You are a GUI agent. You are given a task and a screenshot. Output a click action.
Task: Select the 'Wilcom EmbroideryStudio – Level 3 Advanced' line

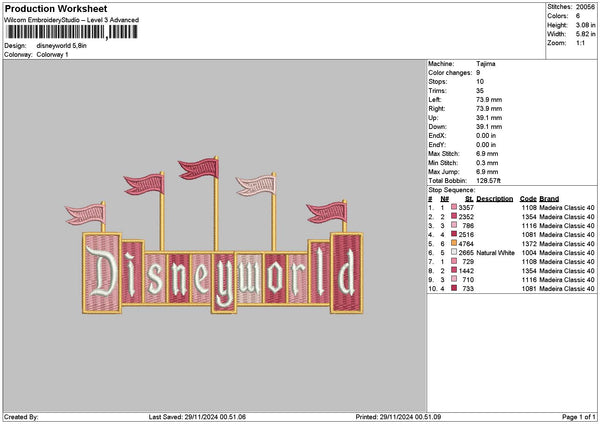(x=72, y=20)
